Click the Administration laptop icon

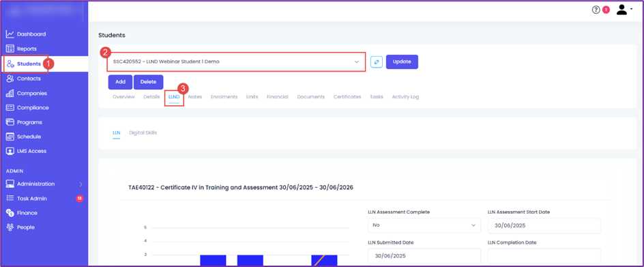10,184
